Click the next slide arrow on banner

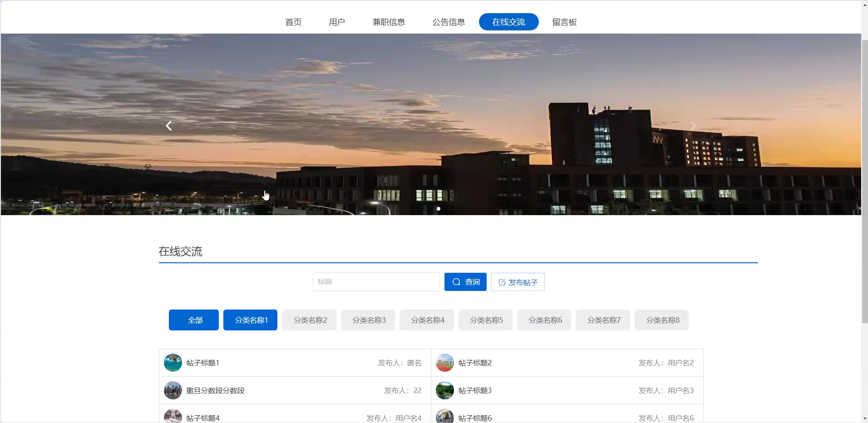tap(693, 126)
